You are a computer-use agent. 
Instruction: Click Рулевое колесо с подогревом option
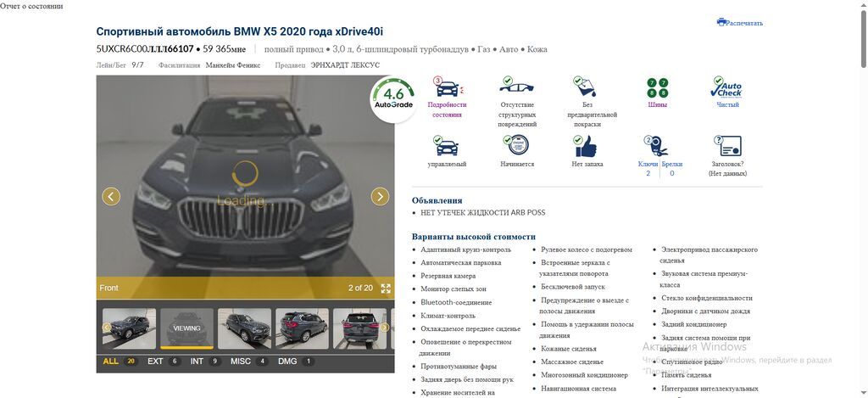(x=587, y=249)
